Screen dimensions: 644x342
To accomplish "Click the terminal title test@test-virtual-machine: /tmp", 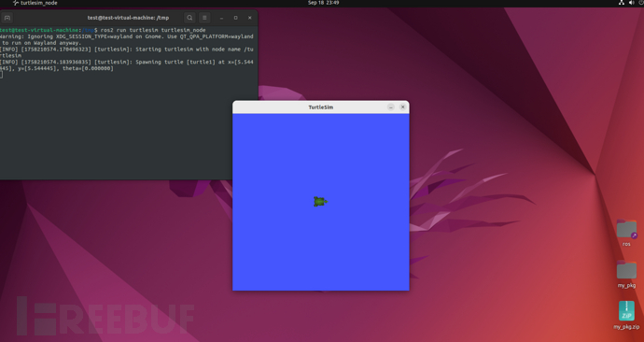I will coord(128,18).
